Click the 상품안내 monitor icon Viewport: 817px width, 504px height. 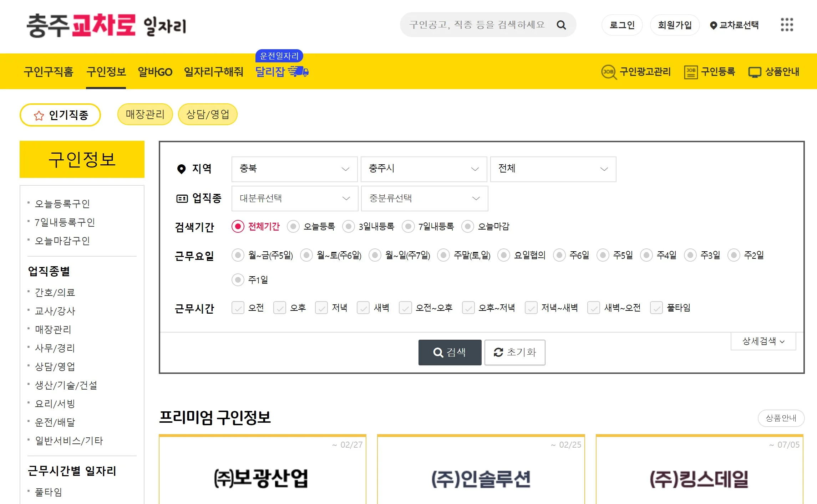[755, 72]
